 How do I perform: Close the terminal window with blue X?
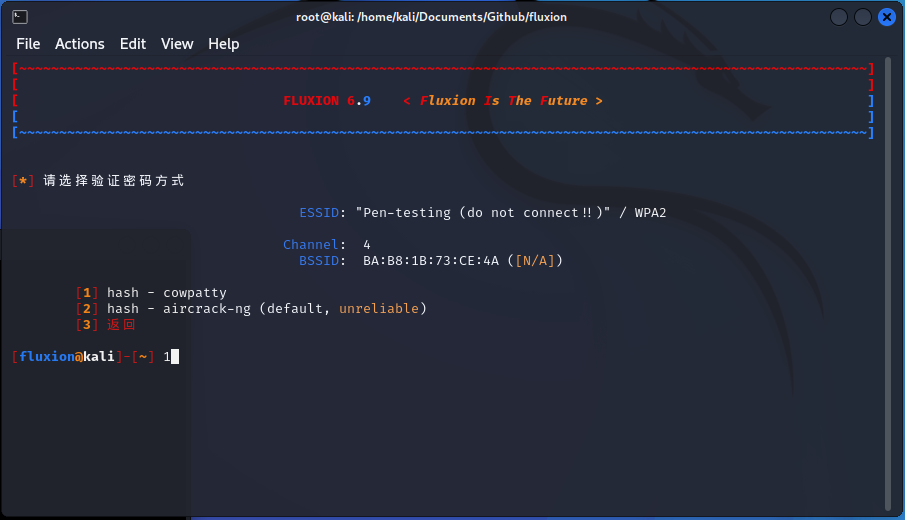[887, 17]
